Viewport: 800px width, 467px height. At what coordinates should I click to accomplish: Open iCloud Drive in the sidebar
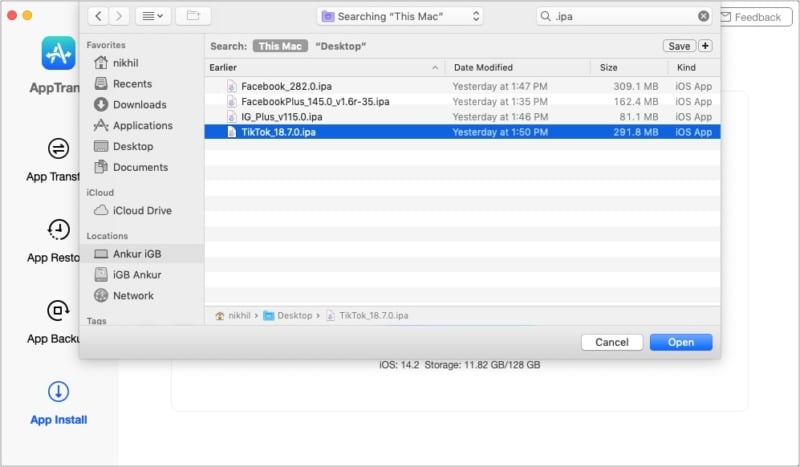tap(142, 210)
